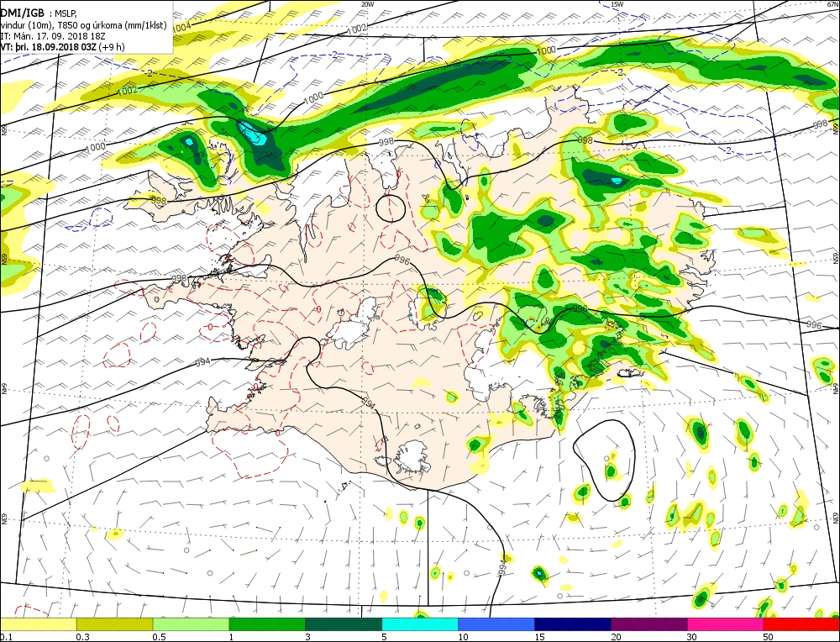
Task: Click the '15W' longitude label
Action: point(617,3)
